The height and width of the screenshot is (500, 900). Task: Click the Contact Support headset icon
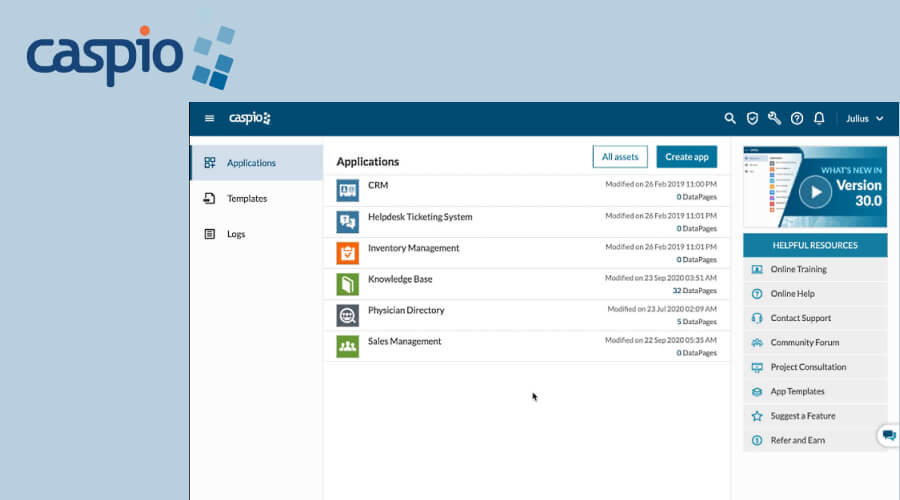pos(757,318)
